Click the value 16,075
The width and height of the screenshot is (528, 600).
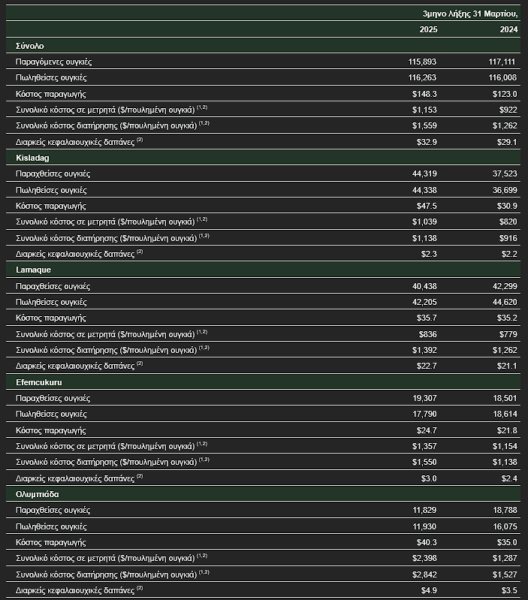point(505,527)
